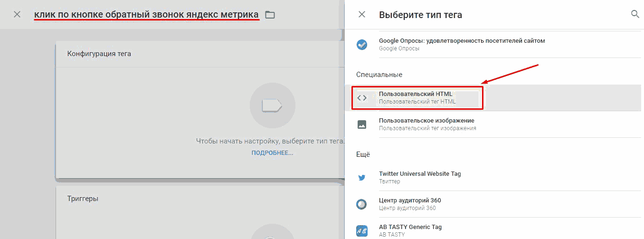Edit the tag name text field
644x239 pixels.
(147, 15)
